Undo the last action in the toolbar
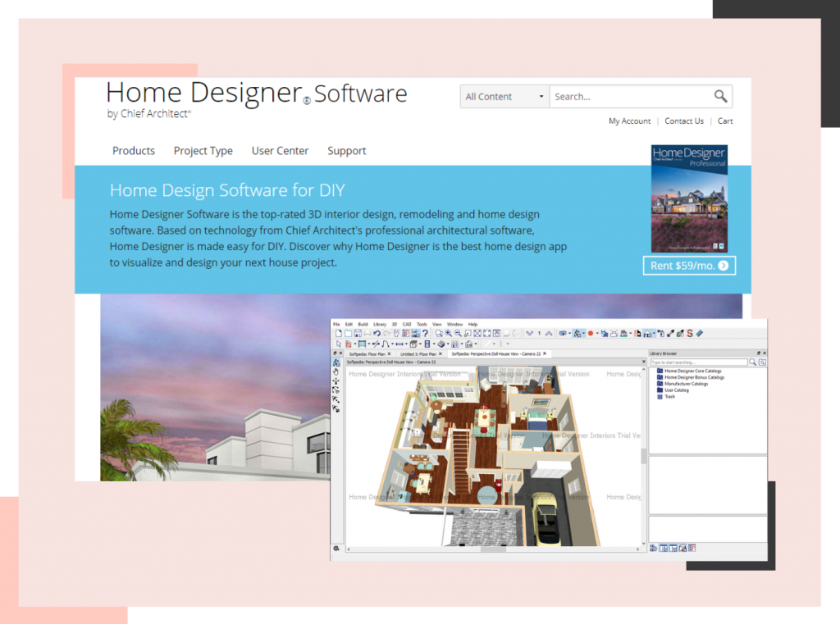Viewport: 840px width, 624px height. point(377,330)
